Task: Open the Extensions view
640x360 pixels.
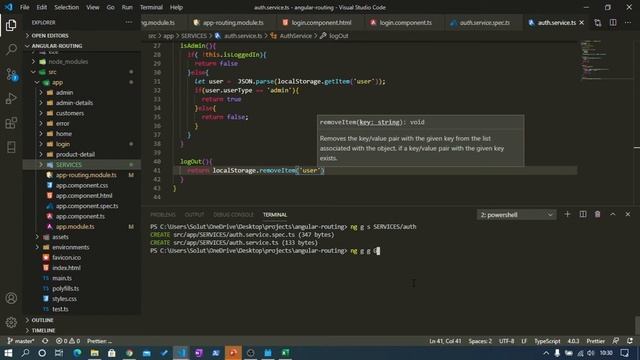Action: click(x=11, y=123)
